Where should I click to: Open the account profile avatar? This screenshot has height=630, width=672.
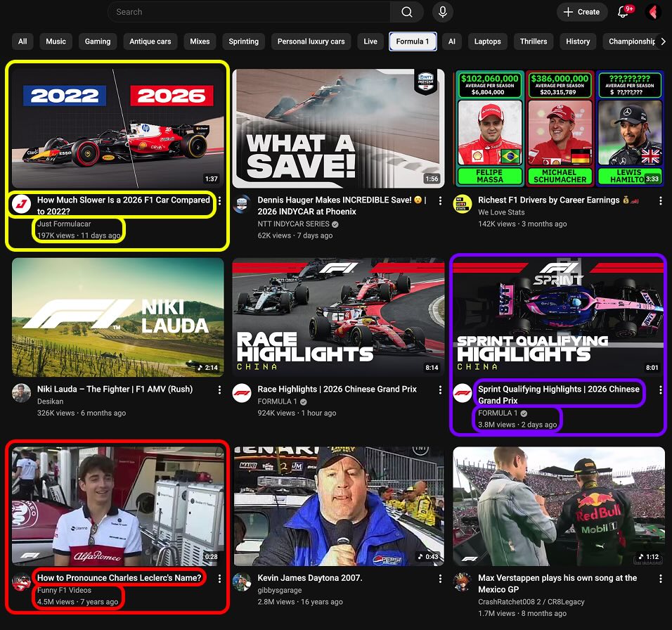653,12
